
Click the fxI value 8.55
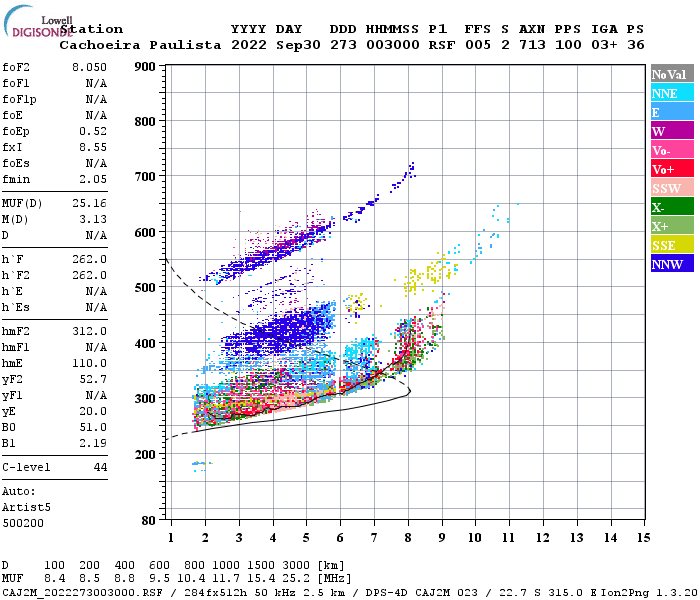tap(93, 147)
